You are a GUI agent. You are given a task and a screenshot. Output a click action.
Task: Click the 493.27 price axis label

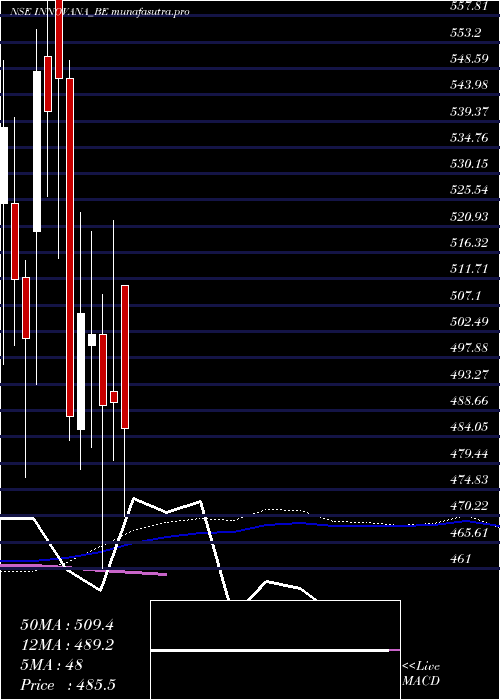pyautogui.click(x=469, y=375)
